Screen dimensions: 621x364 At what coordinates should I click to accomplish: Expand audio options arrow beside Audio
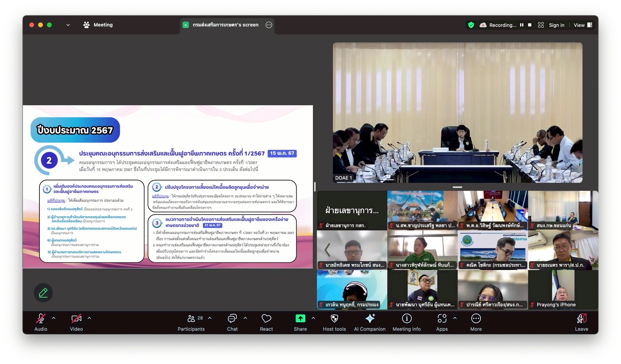pos(54,318)
